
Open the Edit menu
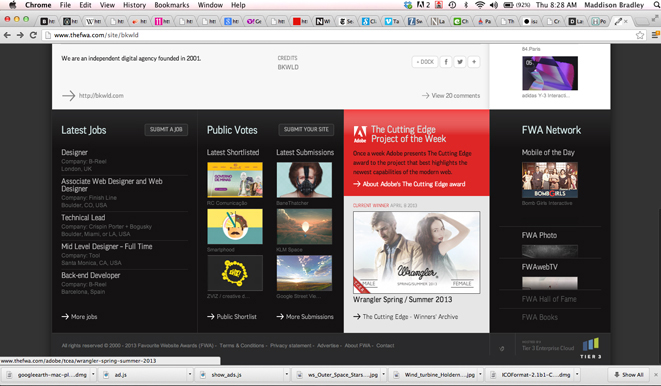coord(85,5)
